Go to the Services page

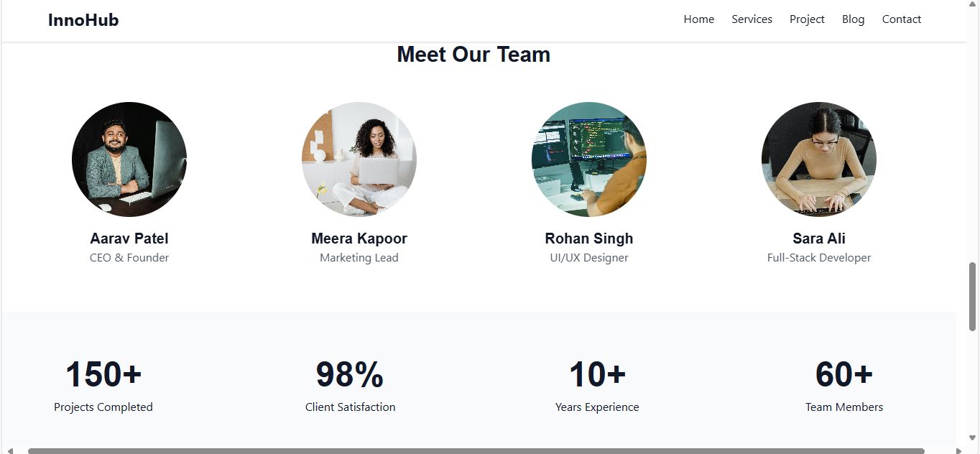point(752,19)
